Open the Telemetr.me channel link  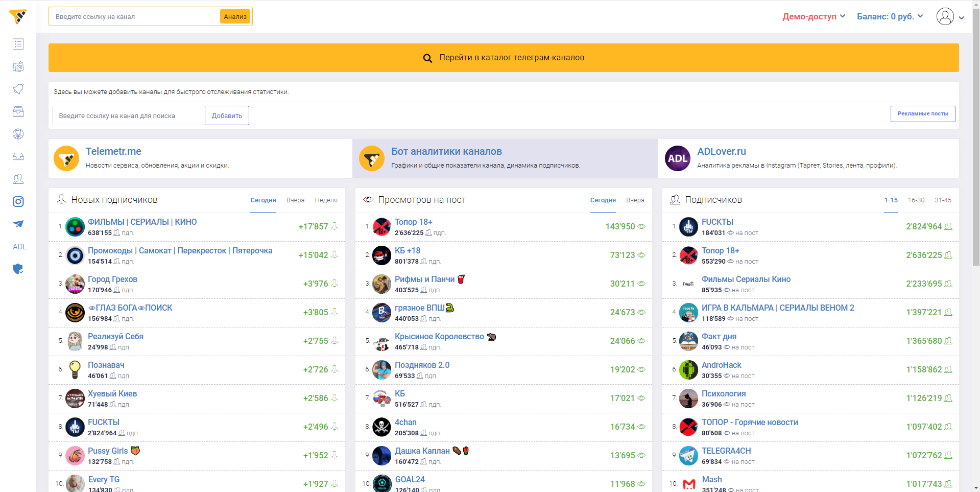tap(113, 151)
